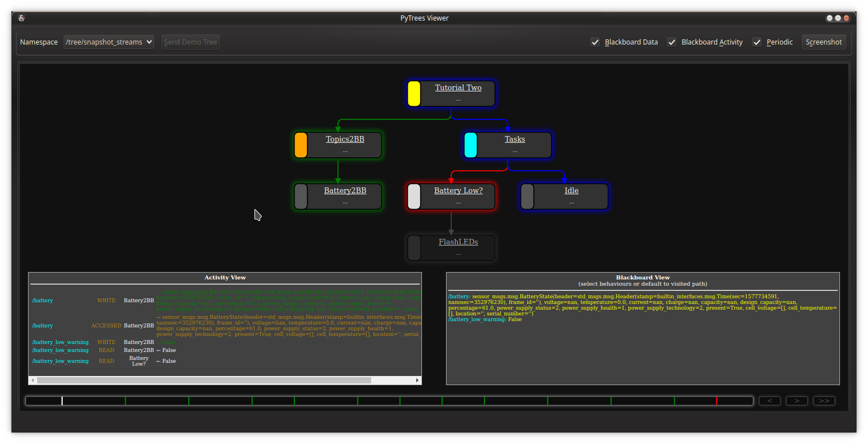
Task: Click the cyan status icon on Tasks node
Action: [471, 145]
